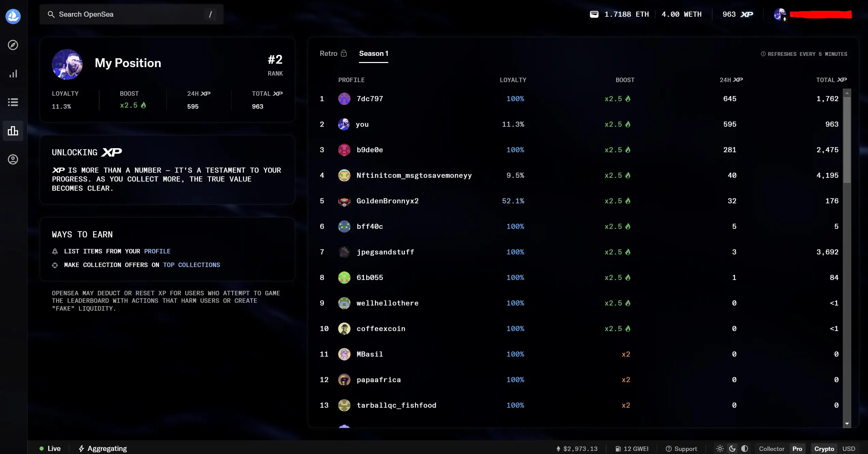Click the search bar icon
The width and height of the screenshot is (868, 454).
pos(52,14)
